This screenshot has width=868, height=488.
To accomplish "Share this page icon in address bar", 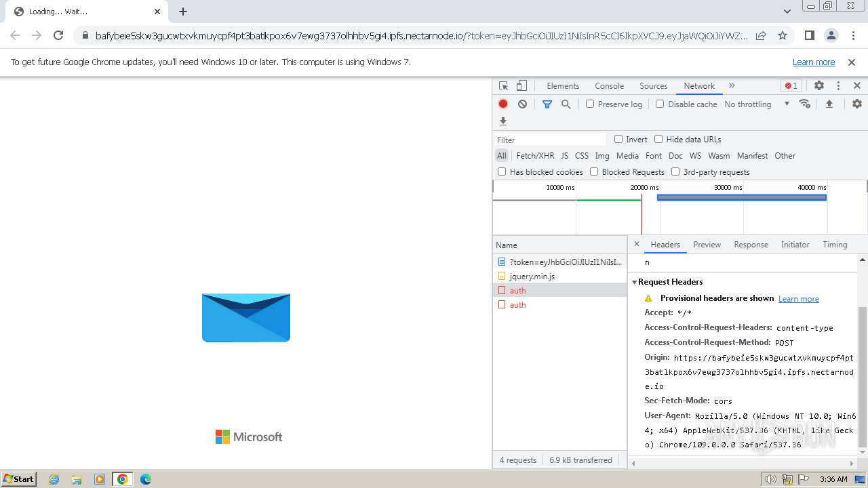I will tap(761, 35).
